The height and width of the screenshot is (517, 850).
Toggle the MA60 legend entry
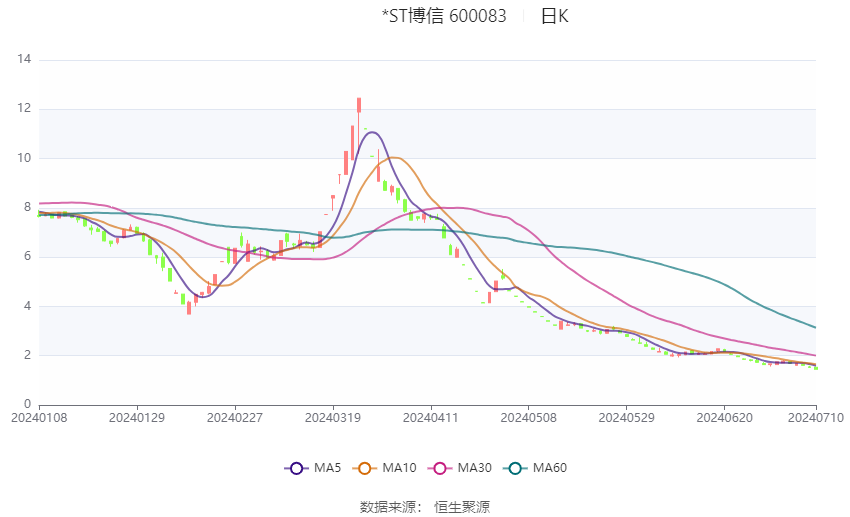(x=535, y=468)
